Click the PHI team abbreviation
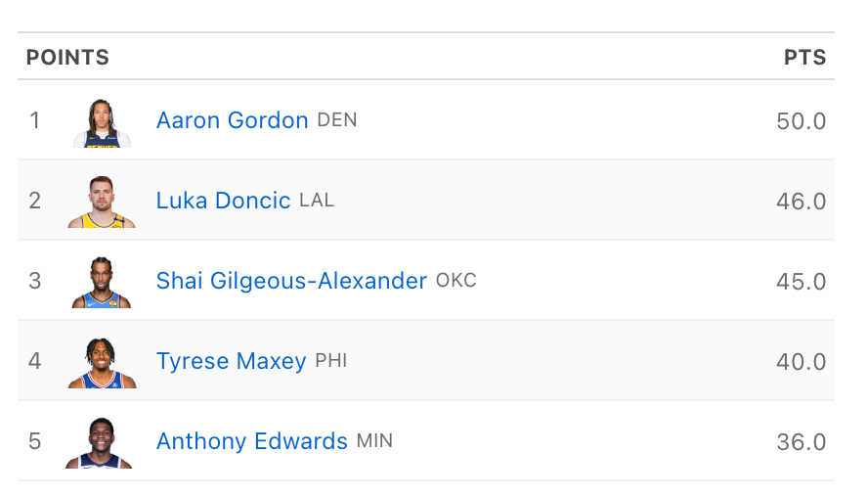Viewport: 868px width, 497px height. [x=331, y=361]
